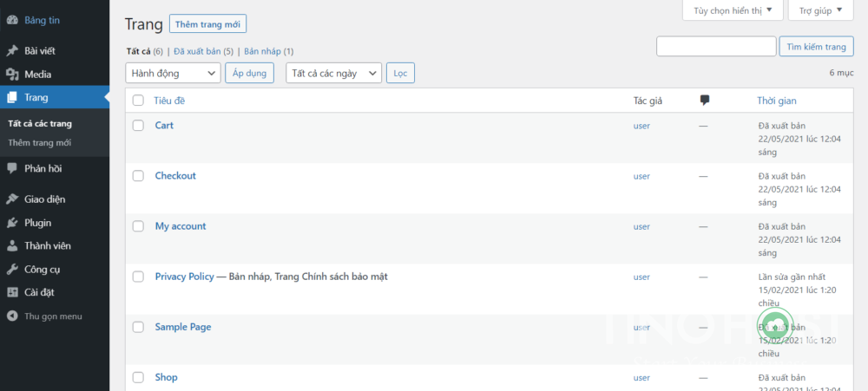
Task: Click the Phản hồi comment bubble icon
Action: pyautogui.click(x=12, y=169)
